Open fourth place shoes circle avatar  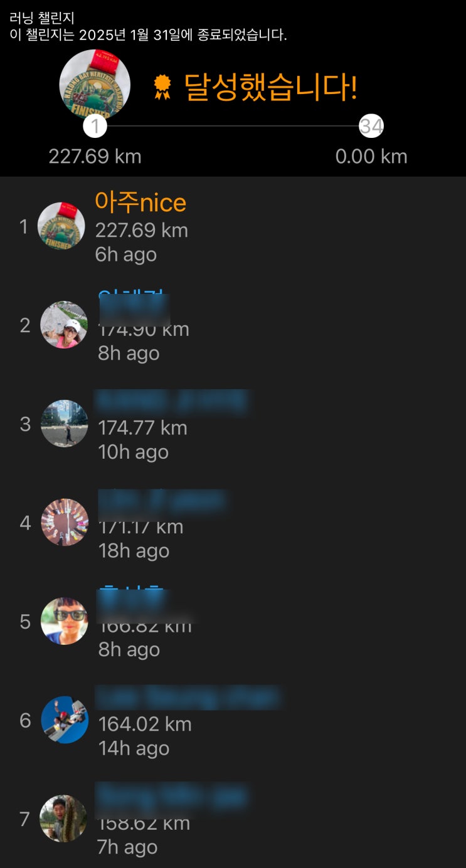[64, 522]
